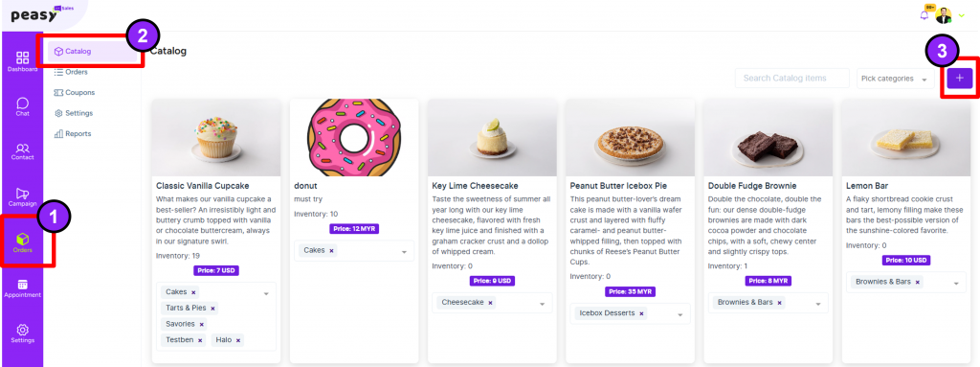Remove Tarts & Pies tag from Vanilla Cupcake
Viewport: 980px width, 367px height.
click(x=212, y=309)
